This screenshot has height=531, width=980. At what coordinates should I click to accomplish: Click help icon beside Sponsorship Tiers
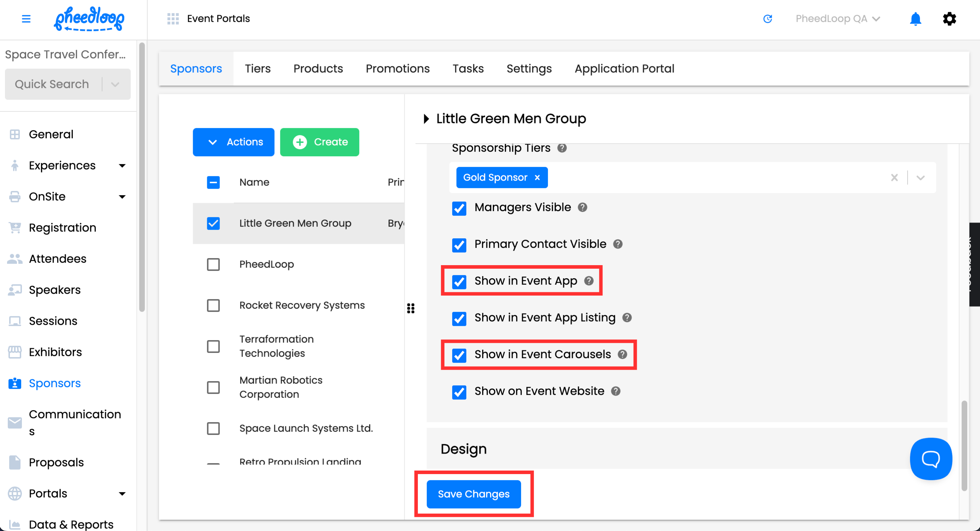pyautogui.click(x=562, y=148)
